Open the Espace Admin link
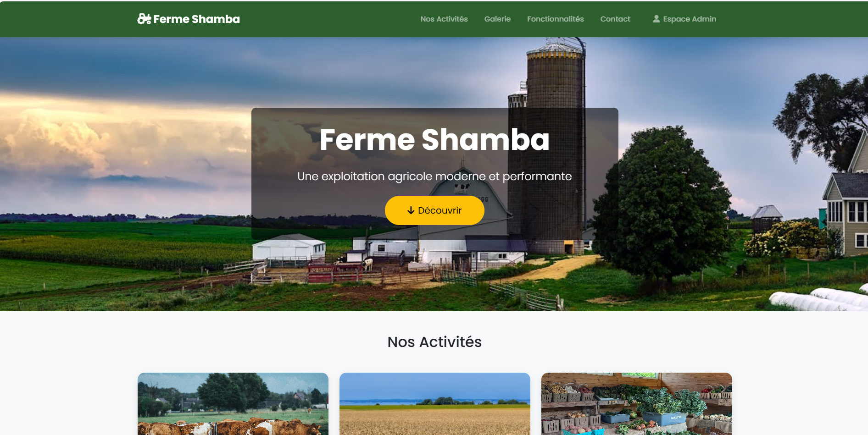Screen dimensions: 868x435 point(684,19)
